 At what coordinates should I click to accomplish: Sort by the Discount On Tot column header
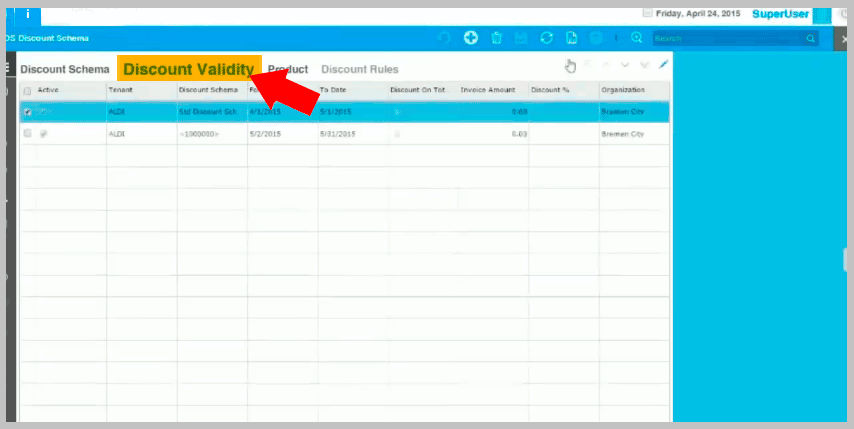point(418,90)
